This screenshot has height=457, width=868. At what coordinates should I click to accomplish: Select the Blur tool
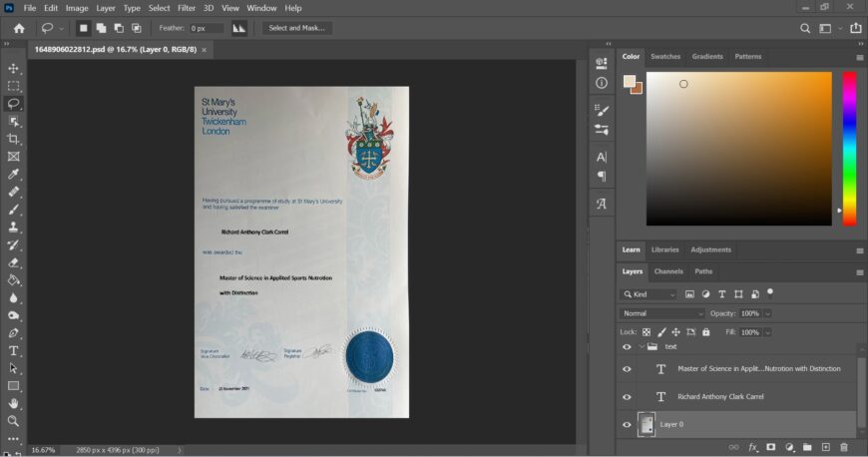pos(13,298)
